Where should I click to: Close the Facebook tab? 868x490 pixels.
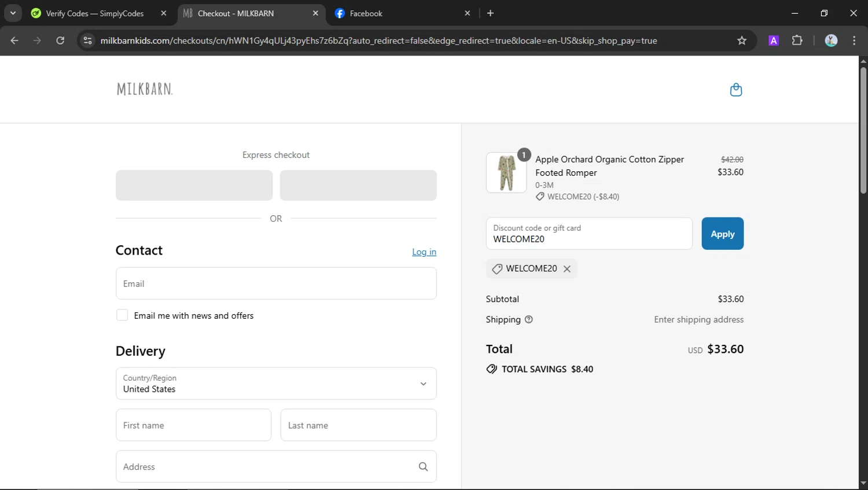pos(468,13)
